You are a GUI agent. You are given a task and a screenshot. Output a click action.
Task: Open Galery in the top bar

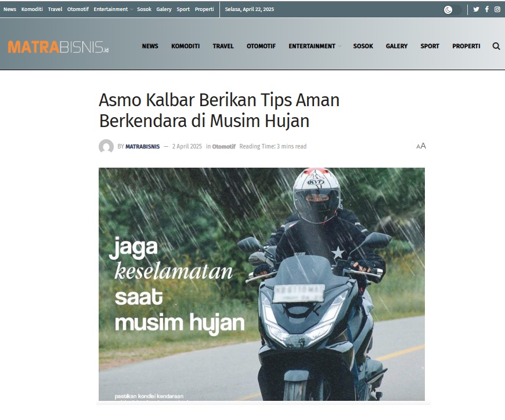point(164,9)
